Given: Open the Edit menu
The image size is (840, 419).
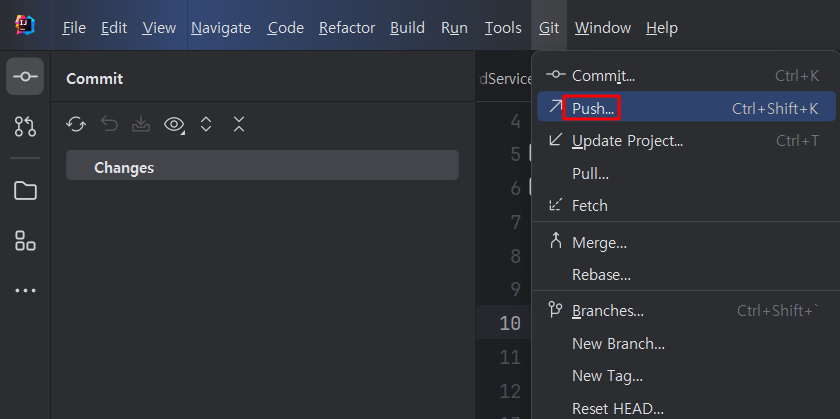Looking at the screenshot, I should point(114,28).
